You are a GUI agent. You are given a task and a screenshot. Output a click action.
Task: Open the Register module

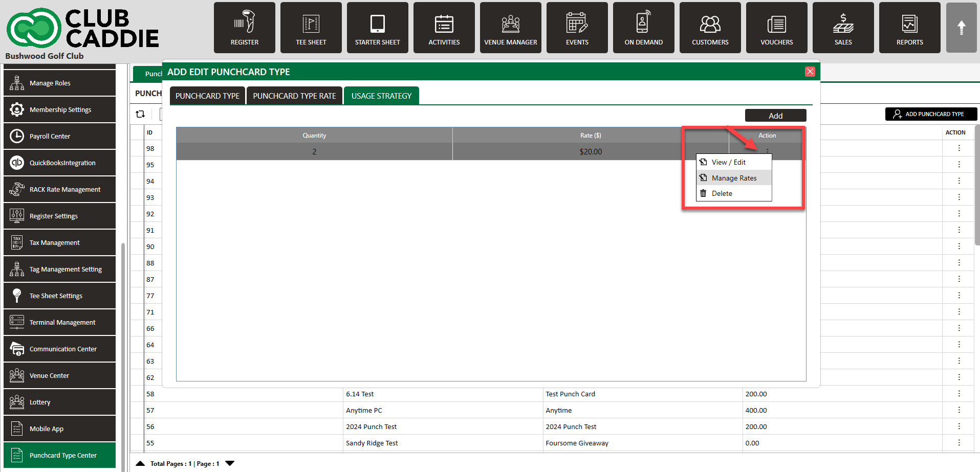[x=244, y=28]
